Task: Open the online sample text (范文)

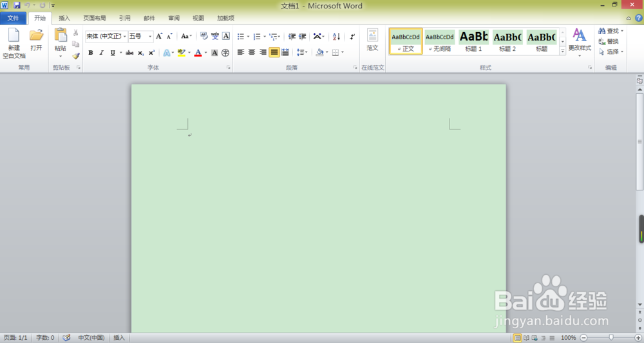Action: click(x=372, y=40)
